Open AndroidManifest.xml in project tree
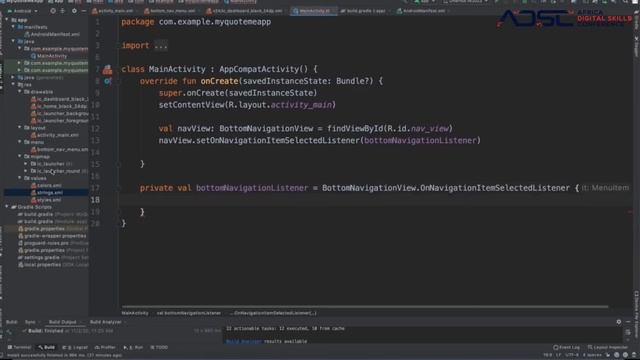The height and width of the screenshot is (360, 640). point(52,34)
